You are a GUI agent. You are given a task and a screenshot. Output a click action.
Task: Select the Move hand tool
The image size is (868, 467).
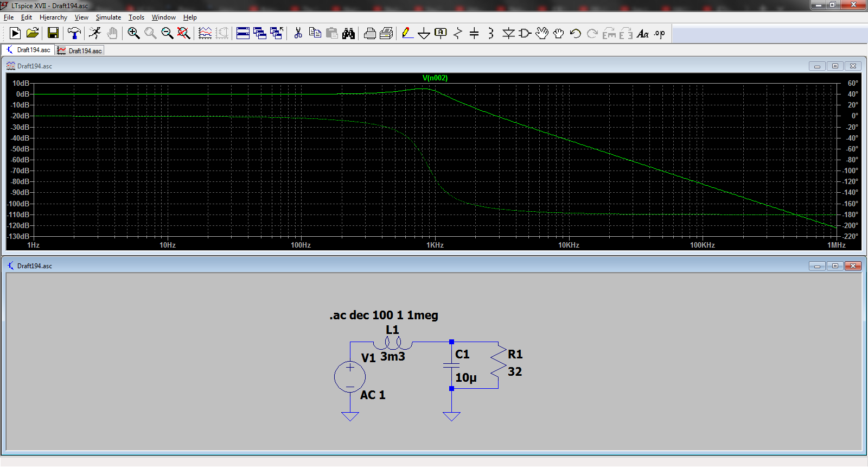coord(542,33)
